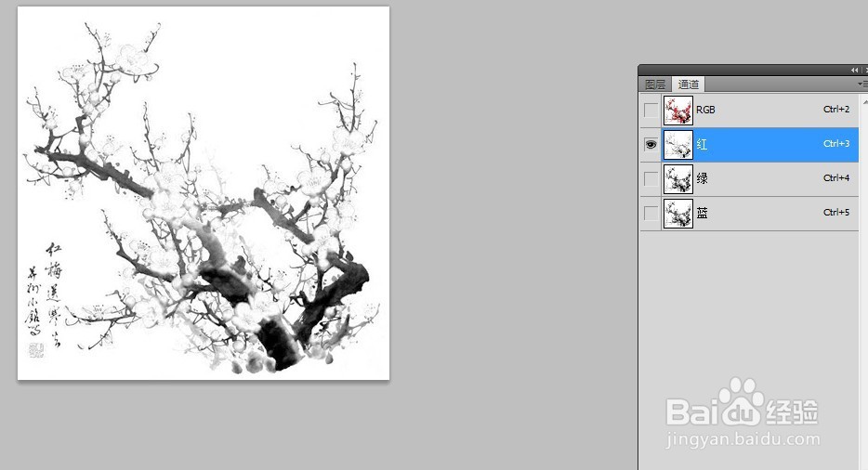868x470 pixels.
Task: Hide the 红 (Red) channel eye icon
Action: (x=651, y=145)
